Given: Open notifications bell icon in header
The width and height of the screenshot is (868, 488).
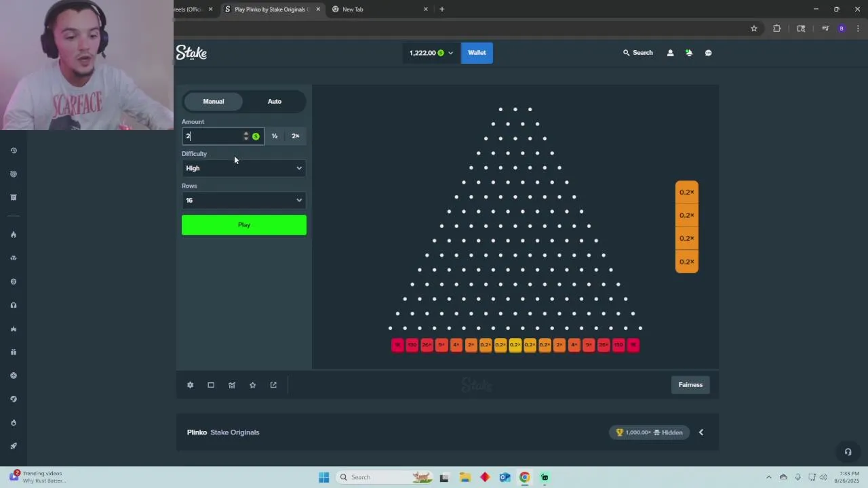Looking at the screenshot, I should pyautogui.click(x=689, y=53).
